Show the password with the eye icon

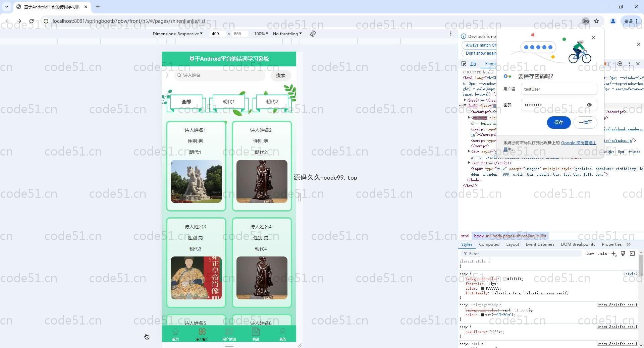coord(589,105)
